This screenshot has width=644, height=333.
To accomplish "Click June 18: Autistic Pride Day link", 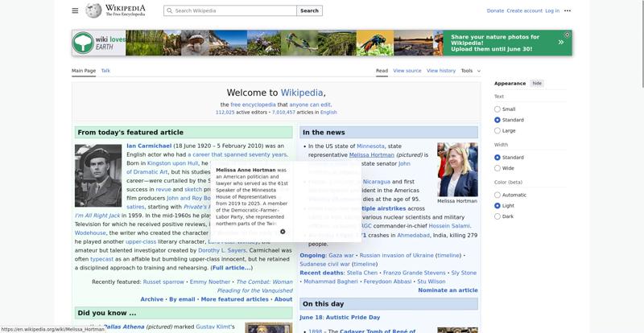I will [340, 317].
